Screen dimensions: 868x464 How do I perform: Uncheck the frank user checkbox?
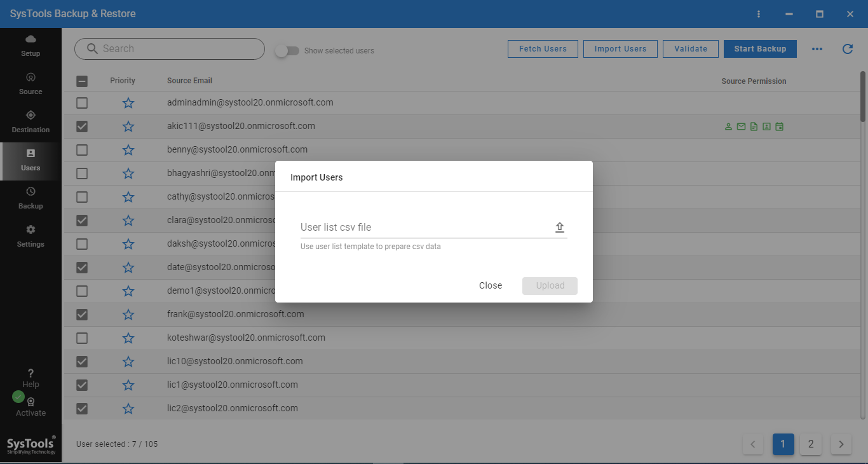[82, 315]
